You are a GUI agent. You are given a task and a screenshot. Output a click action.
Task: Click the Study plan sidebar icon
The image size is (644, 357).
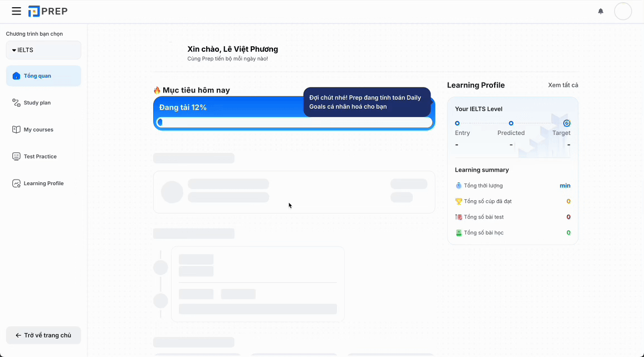(x=16, y=103)
